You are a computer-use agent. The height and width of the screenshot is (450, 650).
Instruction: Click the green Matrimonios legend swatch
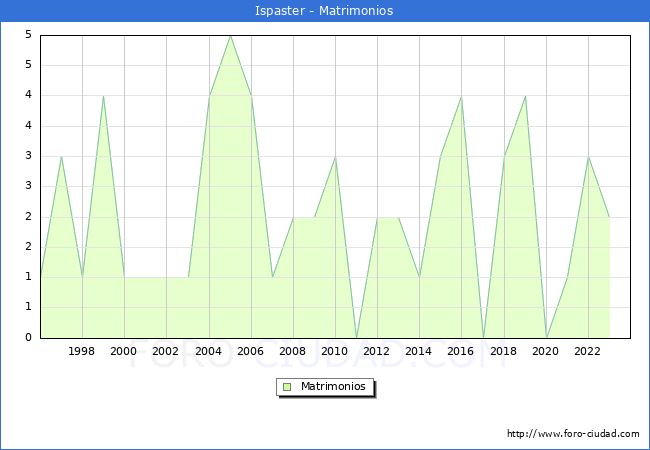[x=287, y=386]
